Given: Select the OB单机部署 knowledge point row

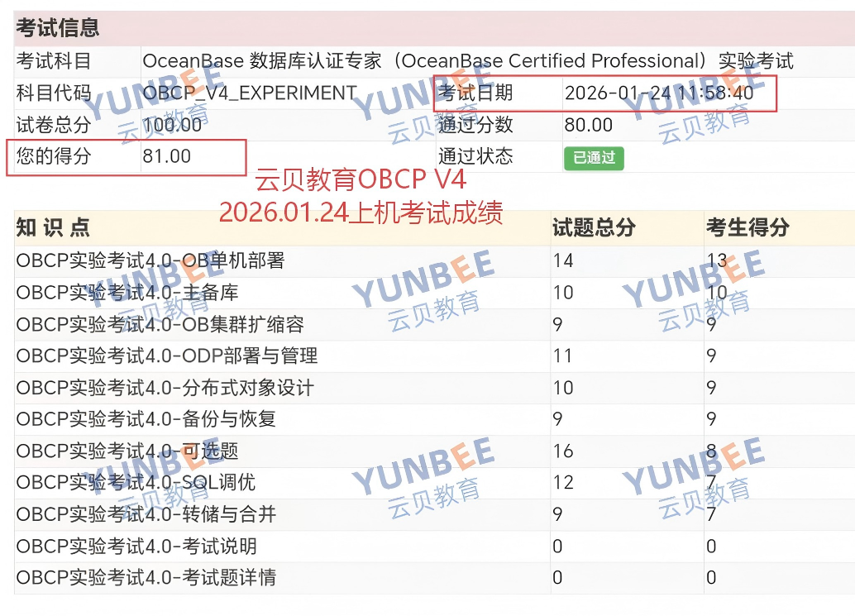Looking at the screenshot, I should [150, 261].
